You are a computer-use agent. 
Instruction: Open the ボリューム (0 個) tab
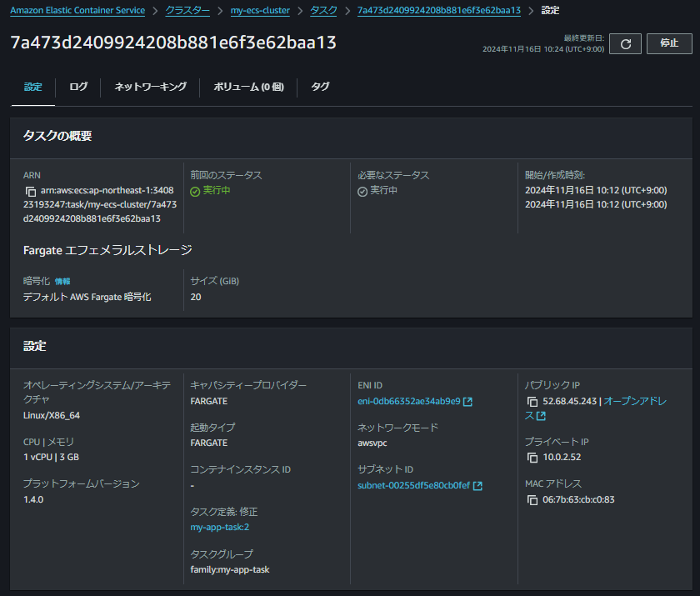pos(248,87)
